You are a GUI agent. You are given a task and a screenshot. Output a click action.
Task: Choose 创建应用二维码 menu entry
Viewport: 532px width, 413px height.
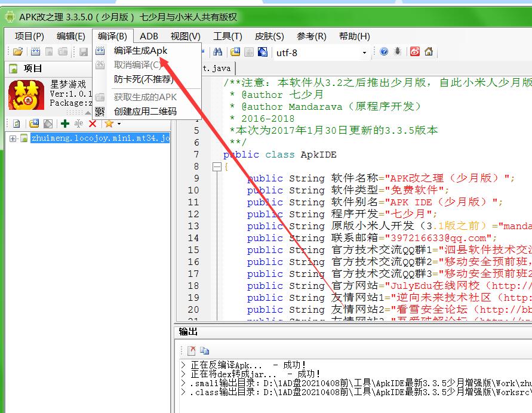(145, 111)
